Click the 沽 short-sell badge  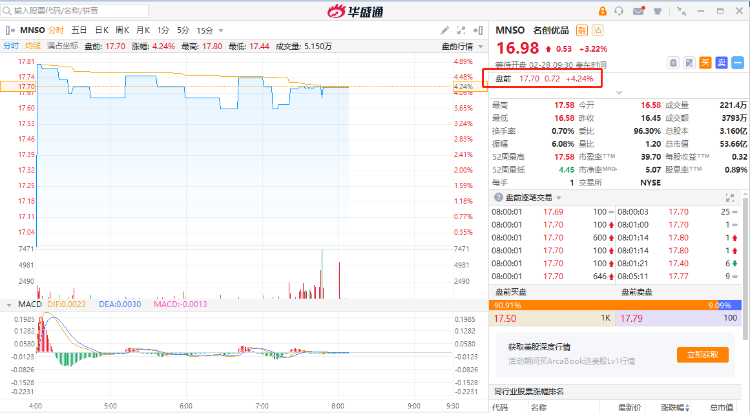(x=598, y=30)
